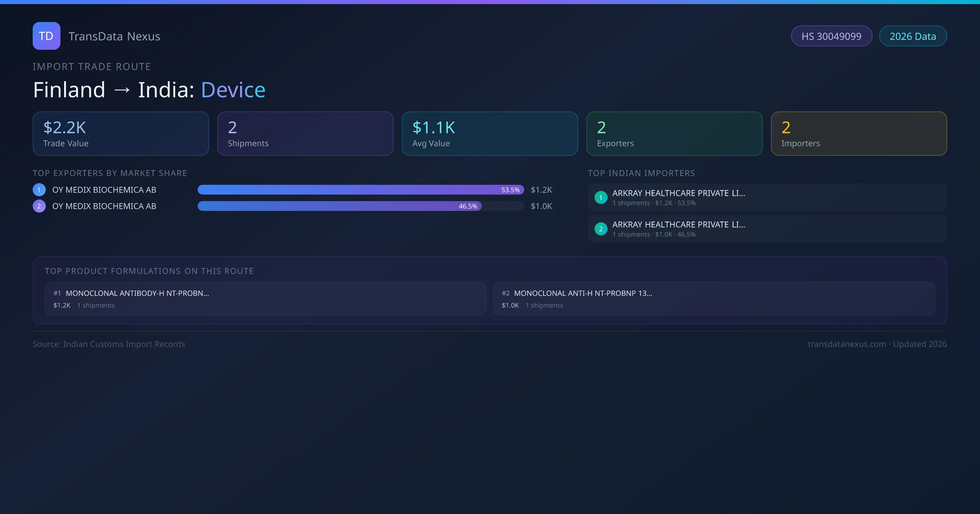The image size is (980, 514).
Task: Open the Monoclonal Anti-H NT-PROBNP 13 card
Action: point(714,299)
